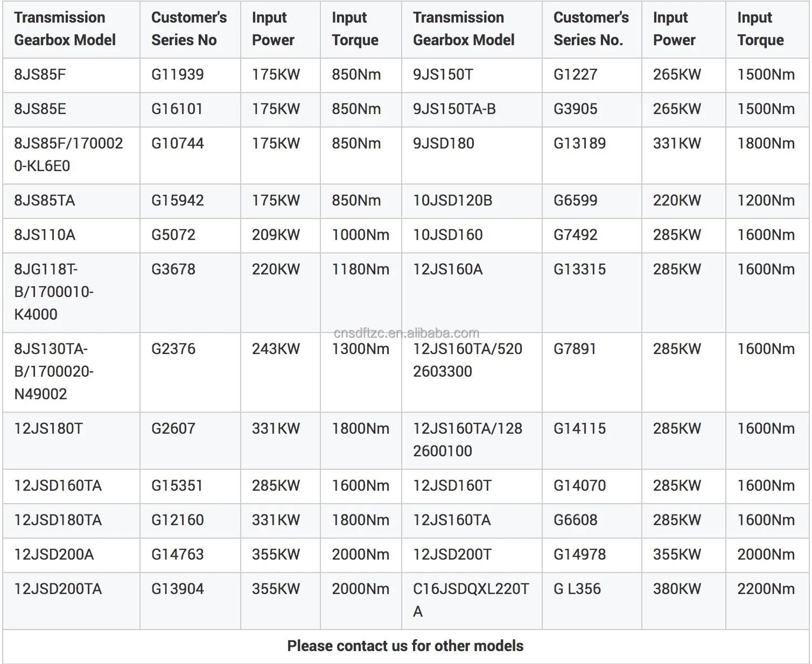
Task: Click "Please contact us for other models"
Action: pyautogui.click(x=405, y=646)
